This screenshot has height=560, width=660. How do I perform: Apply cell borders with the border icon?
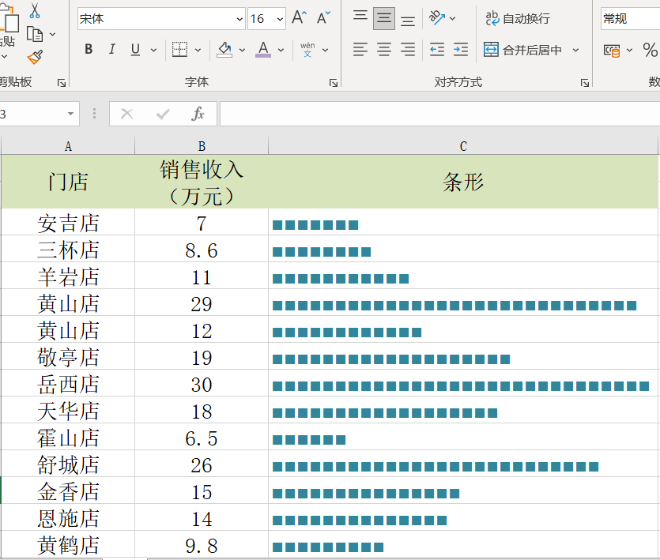pos(179,49)
